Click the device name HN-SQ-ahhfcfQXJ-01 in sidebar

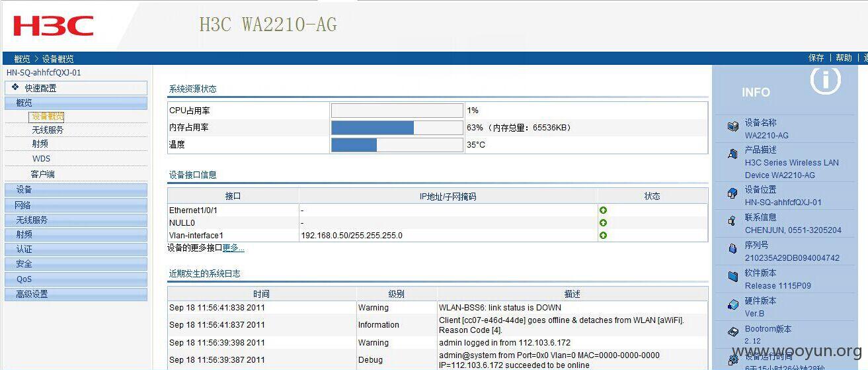(44, 73)
